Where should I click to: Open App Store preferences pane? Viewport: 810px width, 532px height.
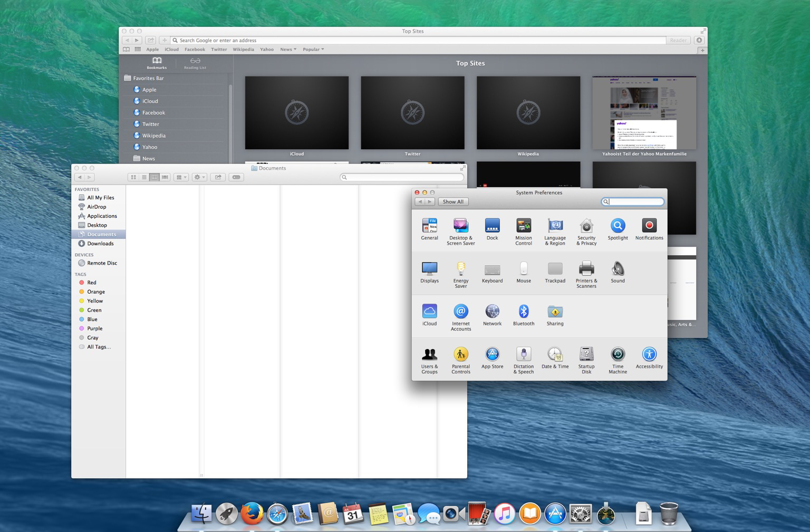pyautogui.click(x=492, y=358)
